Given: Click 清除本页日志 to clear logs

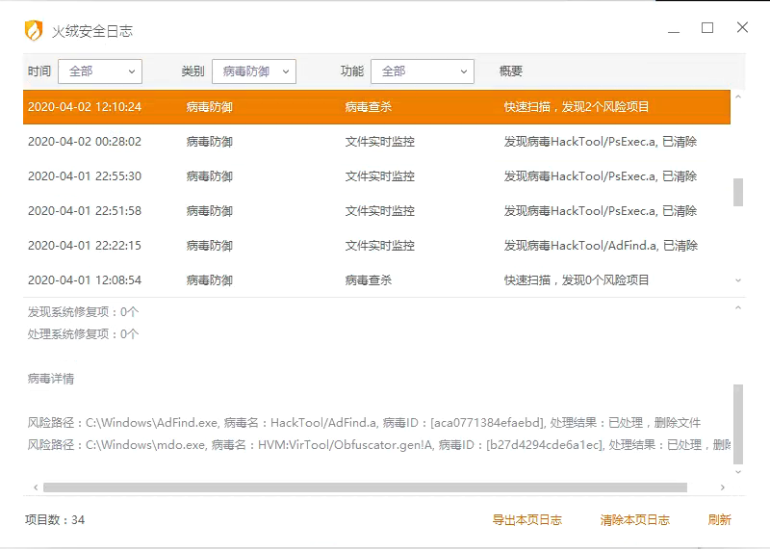Looking at the screenshot, I should tap(635, 520).
